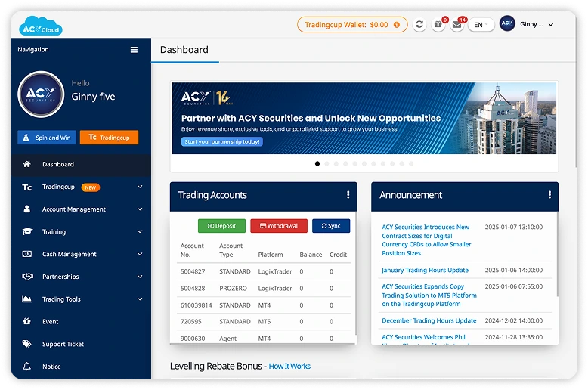Open Support Ticket from sidebar
This screenshot has width=588, height=390.
[x=63, y=344]
